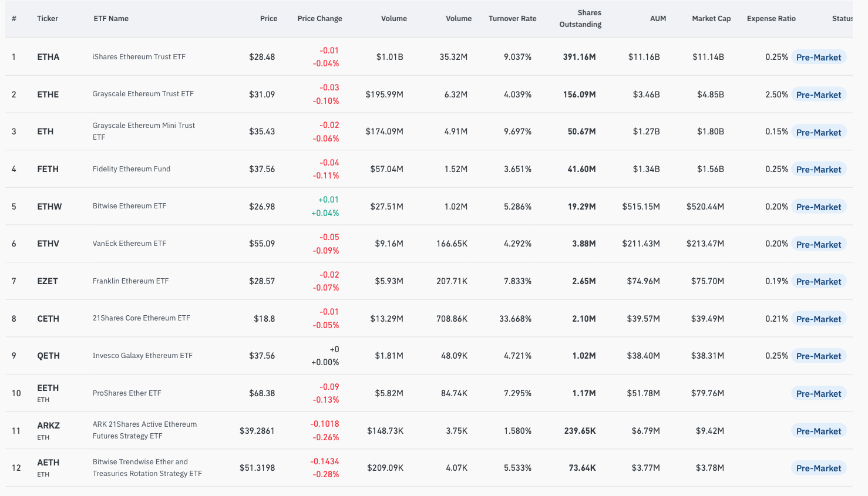Click the +0.04% price change value
The width and height of the screenshot is (868, 496).
click(325, 213)
